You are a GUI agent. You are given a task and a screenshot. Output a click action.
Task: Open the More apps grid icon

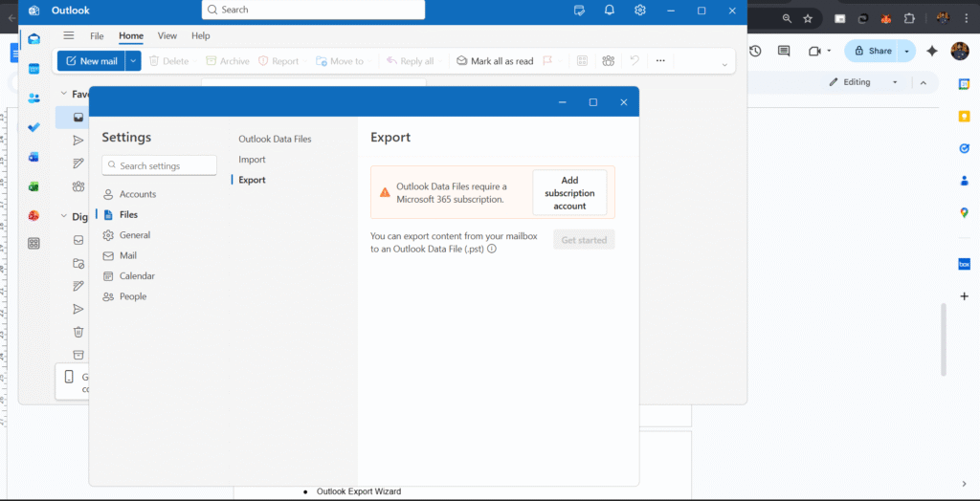click(x=34, y=244)
